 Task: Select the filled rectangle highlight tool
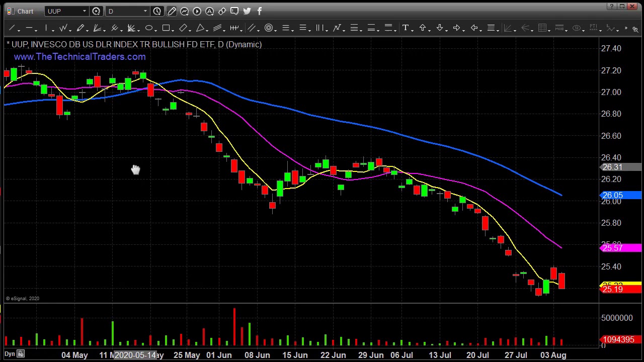pos(491,28)
